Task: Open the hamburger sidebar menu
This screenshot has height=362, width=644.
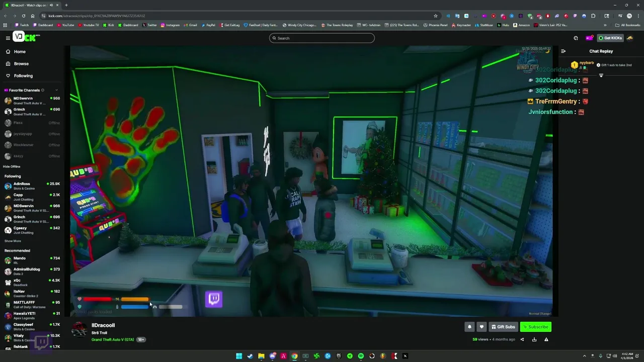Action: pyautogui.click(x=8, y=38)
